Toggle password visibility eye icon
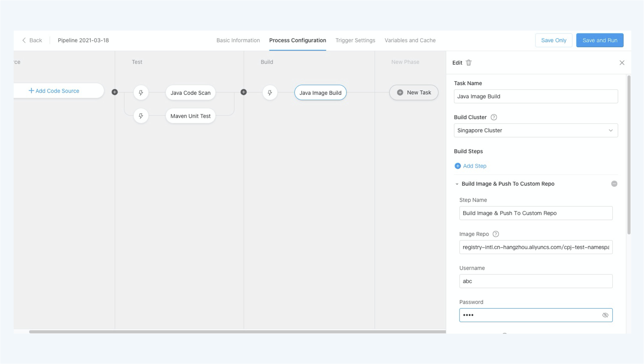644x364 pixels. pyautogui.click(x=605, y=315)
